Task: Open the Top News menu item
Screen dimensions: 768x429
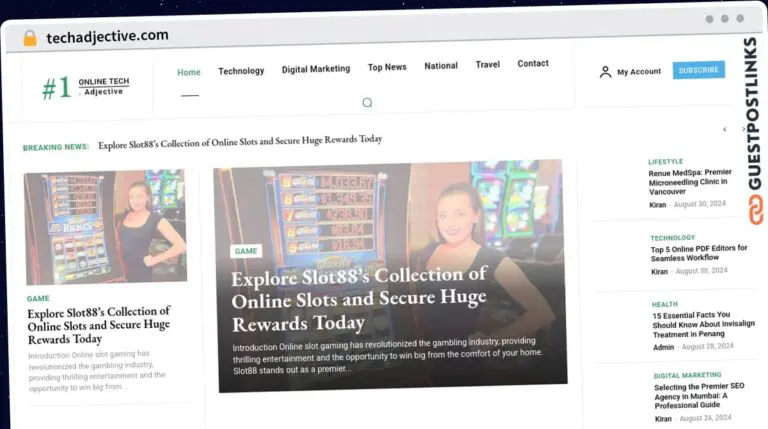Action: coord(387,67)
